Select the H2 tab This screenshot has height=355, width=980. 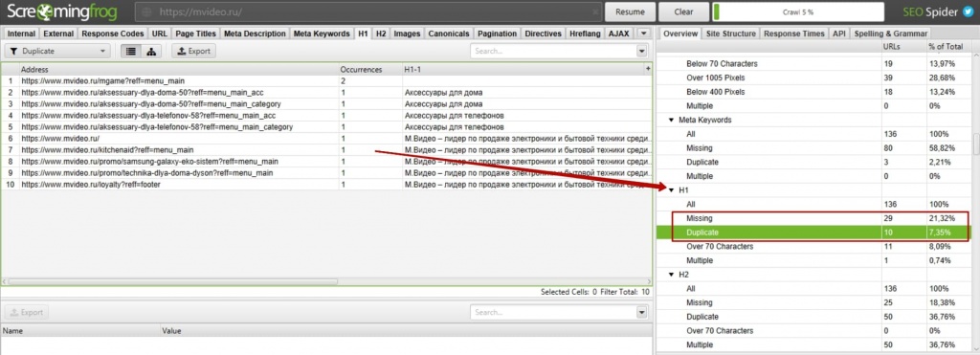381,33
